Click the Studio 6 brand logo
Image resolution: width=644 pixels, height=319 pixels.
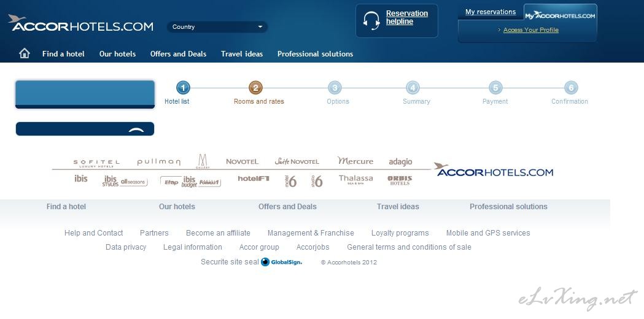pyautogui.click(x=317, y=181)
